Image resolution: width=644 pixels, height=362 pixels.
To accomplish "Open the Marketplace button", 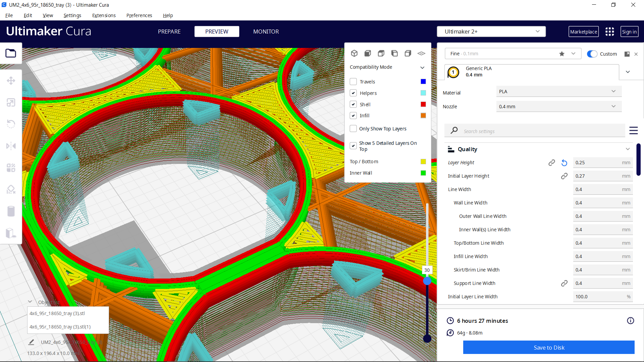I will 583,32.
